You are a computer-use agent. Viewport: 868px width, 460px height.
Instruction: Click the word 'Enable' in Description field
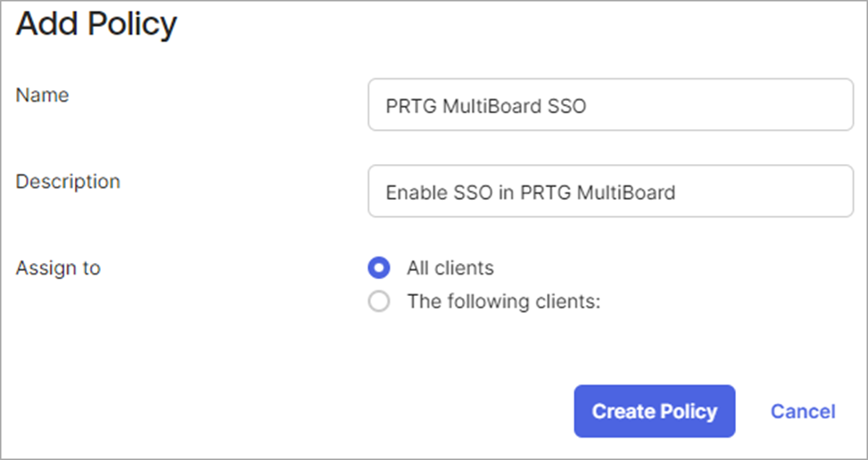click(417, 193)
